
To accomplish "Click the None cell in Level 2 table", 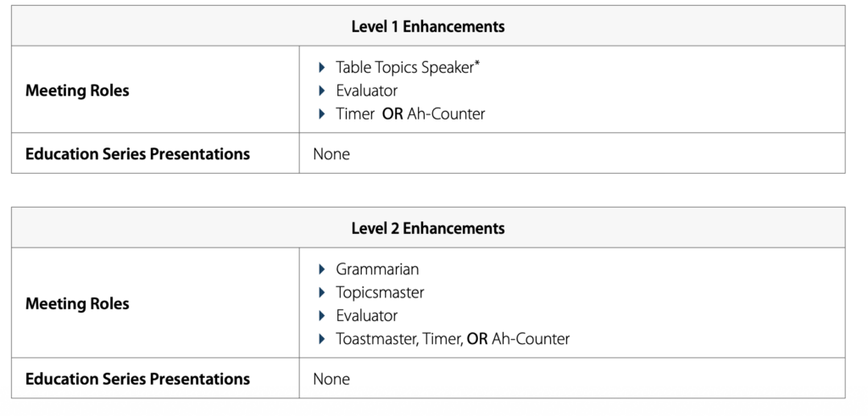I will [331, 379].
